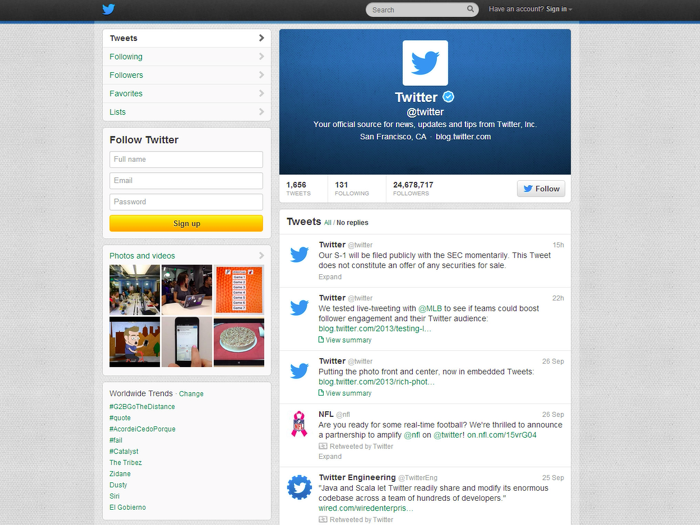The image size is (700, 525).
Task: Select Followers in the sidebar menu
Action: (187, 75)
